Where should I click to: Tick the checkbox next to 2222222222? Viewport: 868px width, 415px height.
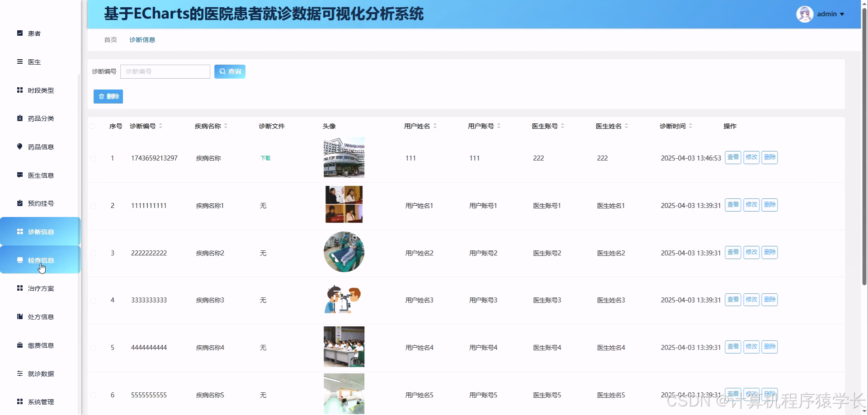click(x=94, y=253)
